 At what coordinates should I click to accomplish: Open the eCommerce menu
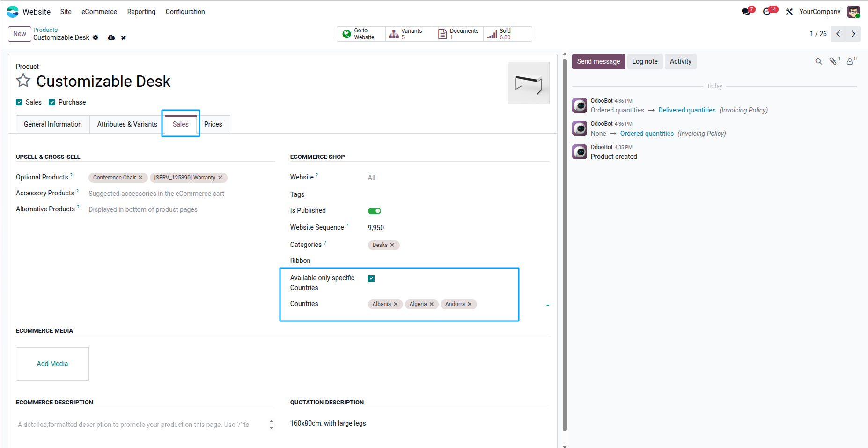tap(99, 12)
